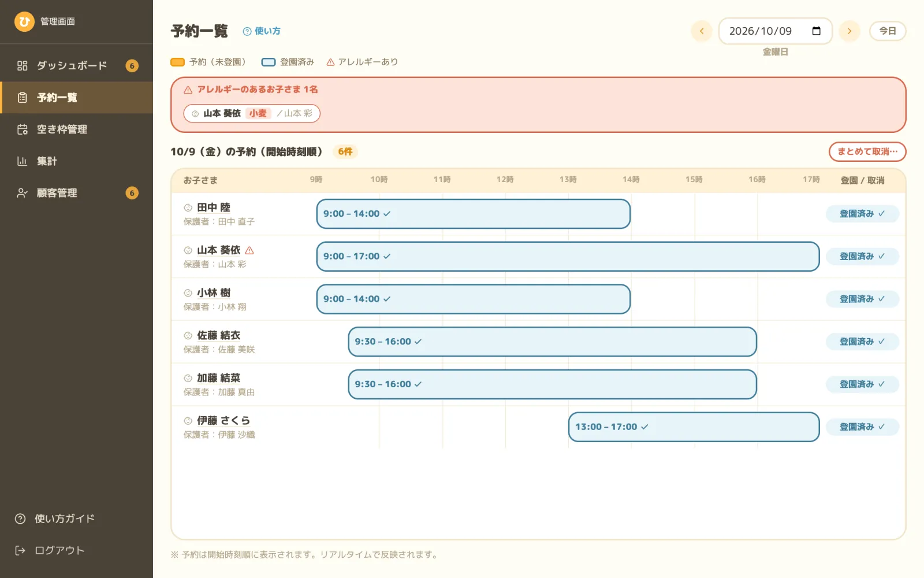Click the orange app logo icon
The image size is (924, 578).
(x=24, y=22)
